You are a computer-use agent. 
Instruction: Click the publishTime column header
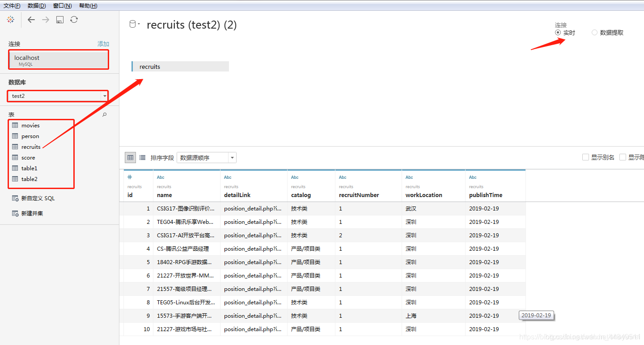[x=485, y=195]
